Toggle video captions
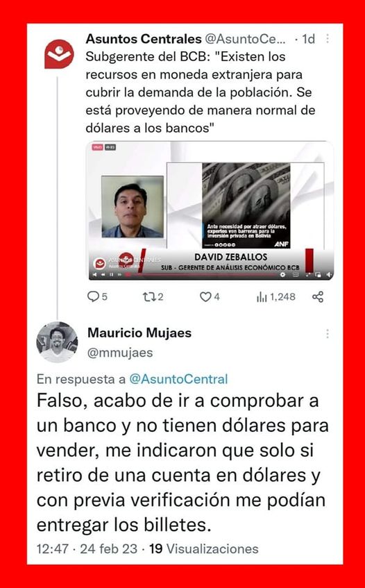365x588 pixels. tap(296, 274)
